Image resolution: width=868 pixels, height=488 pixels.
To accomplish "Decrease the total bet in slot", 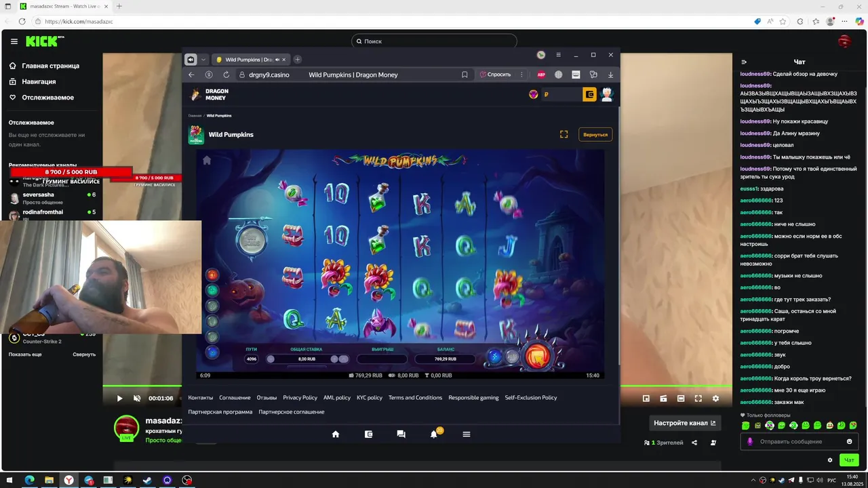I will (x=271, y=359).
